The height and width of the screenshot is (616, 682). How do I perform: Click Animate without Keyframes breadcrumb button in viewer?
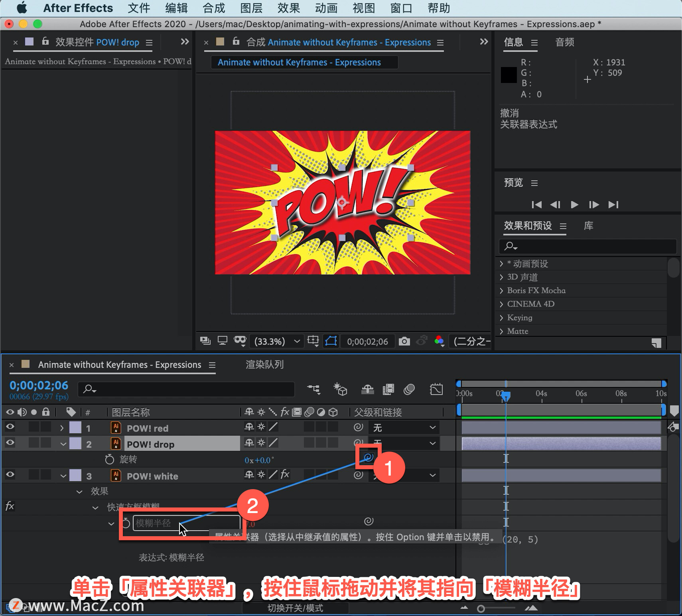[304, 62]
